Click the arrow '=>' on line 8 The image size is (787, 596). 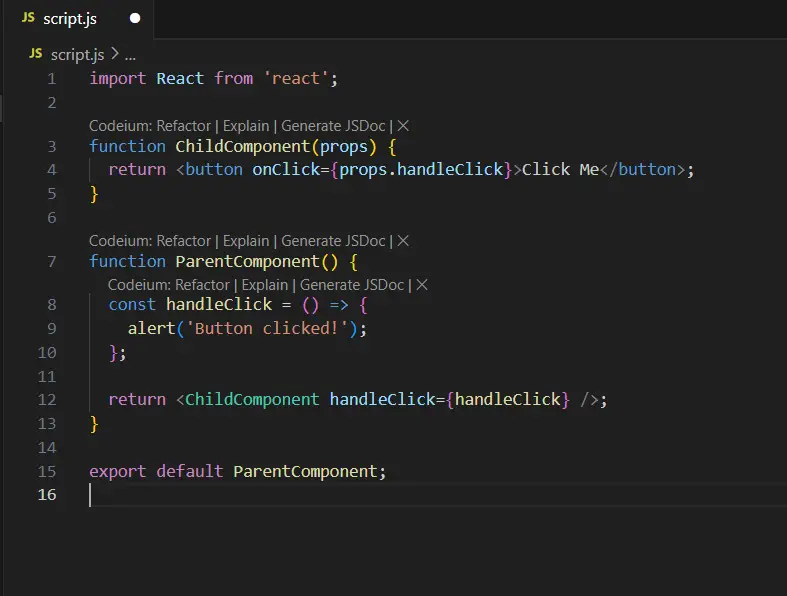[339, 305]
